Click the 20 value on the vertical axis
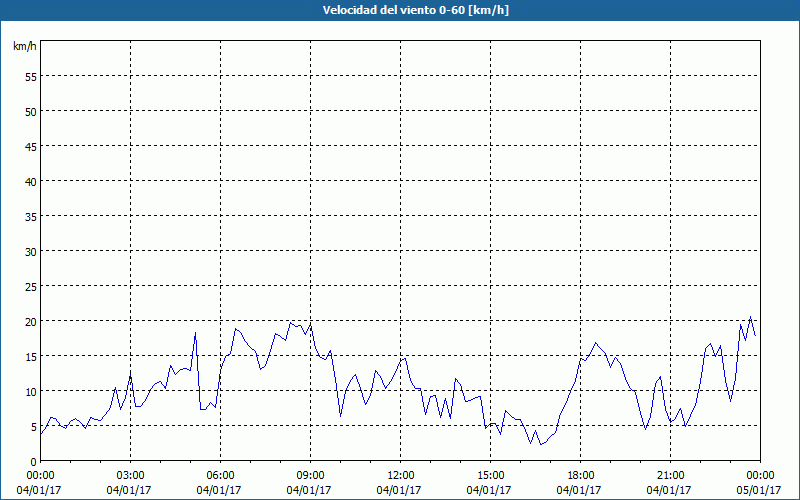This screenshot has height=500, width=800. click(31, 321)
